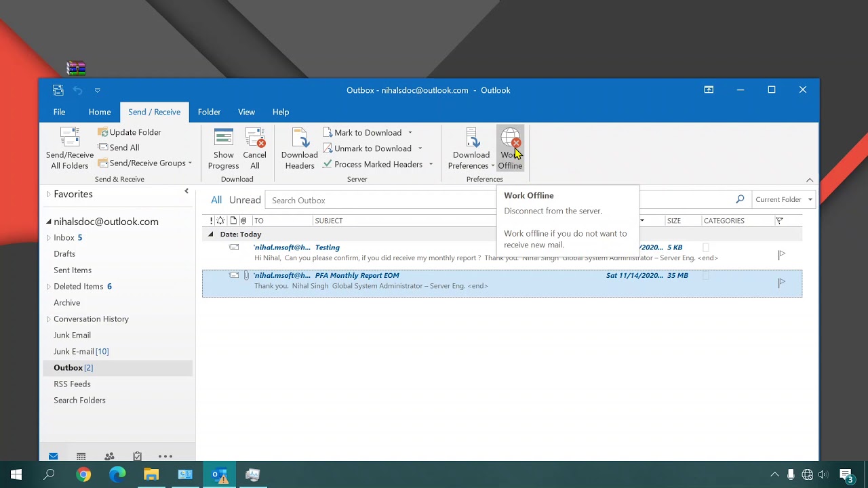Image resolution: width=868 pixels, height=488 pixels.
Task: Toggle Work Offline button
Action: [510, 148]
